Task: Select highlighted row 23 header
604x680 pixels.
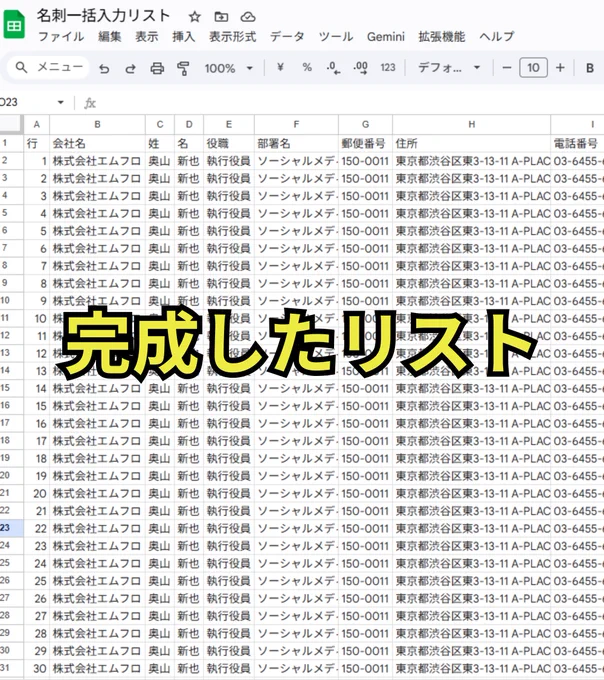Action: pyautogui.click(x=11, y=528)
